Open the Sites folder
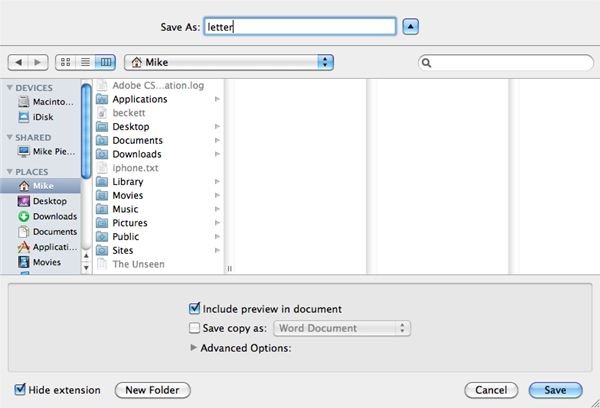 (158, 251)
